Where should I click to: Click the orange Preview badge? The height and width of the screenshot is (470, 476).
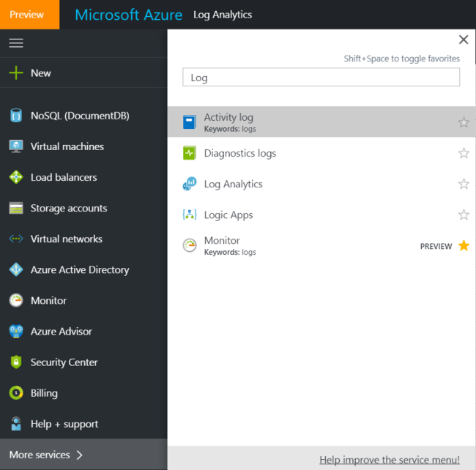[30, 15]
